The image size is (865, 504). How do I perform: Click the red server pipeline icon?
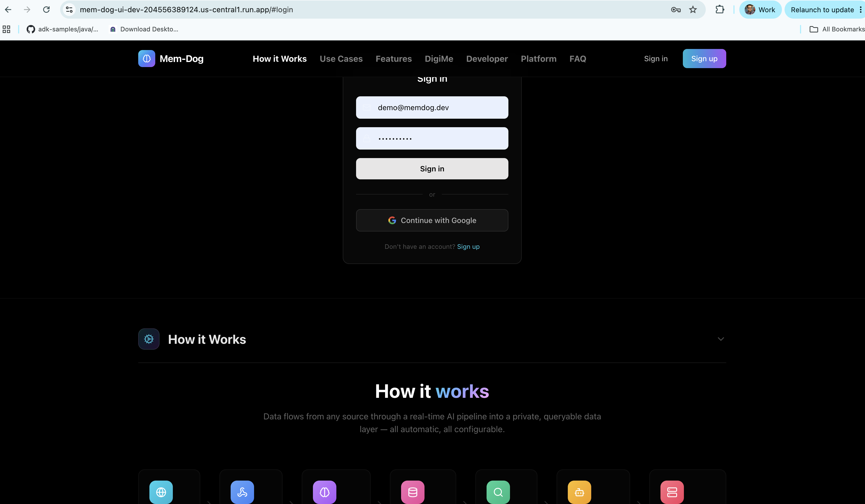672,492
